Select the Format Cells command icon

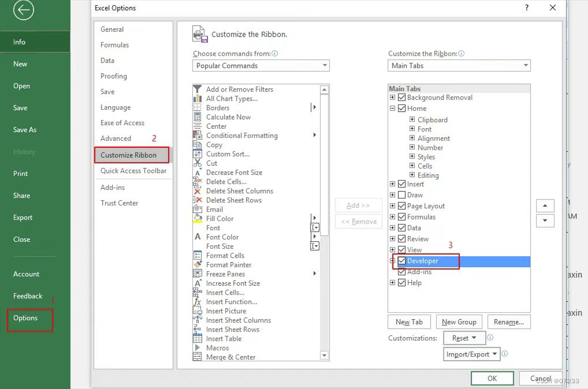[x=197, y=256]
